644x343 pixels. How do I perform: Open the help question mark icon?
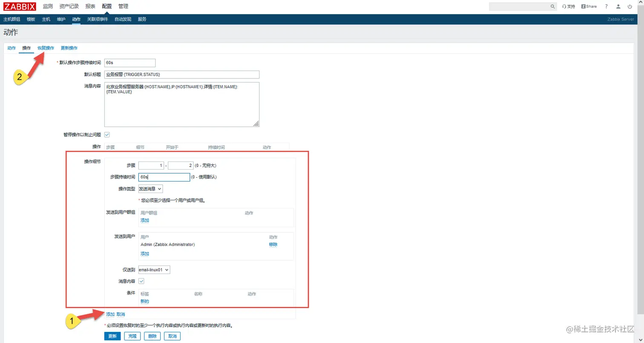pos(607,6)
